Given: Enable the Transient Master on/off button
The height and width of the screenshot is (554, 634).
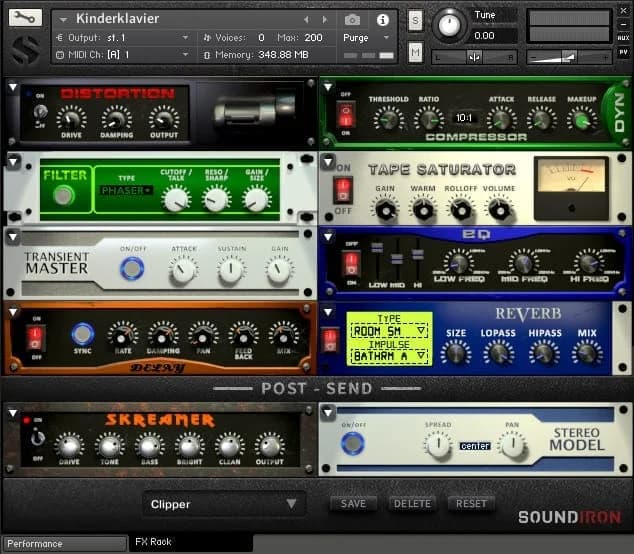Looking at the screenshot, I should point(132,268).
